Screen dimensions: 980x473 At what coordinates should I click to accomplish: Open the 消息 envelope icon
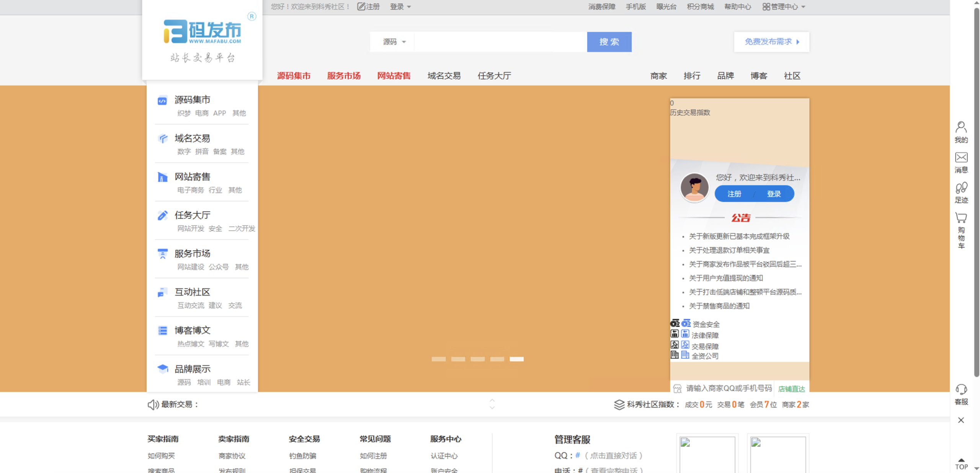point(961,158)
